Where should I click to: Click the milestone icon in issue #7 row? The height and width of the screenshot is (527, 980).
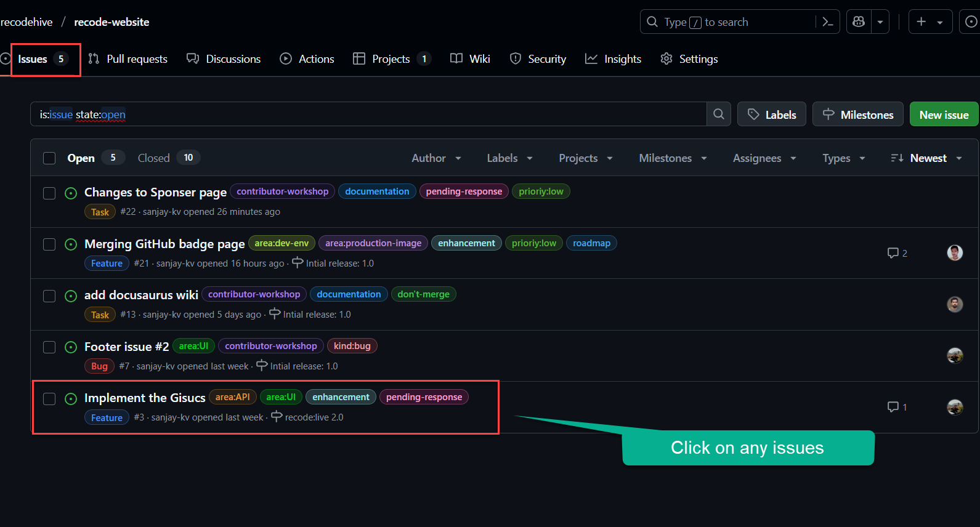point(262,365)
